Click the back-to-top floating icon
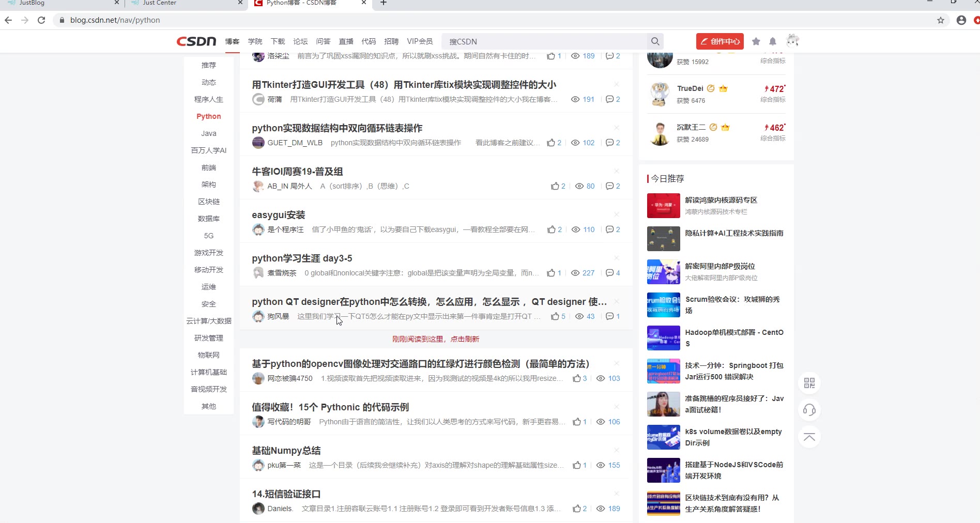The width and height of the screenshot is (980, 523). pos(809,437)
